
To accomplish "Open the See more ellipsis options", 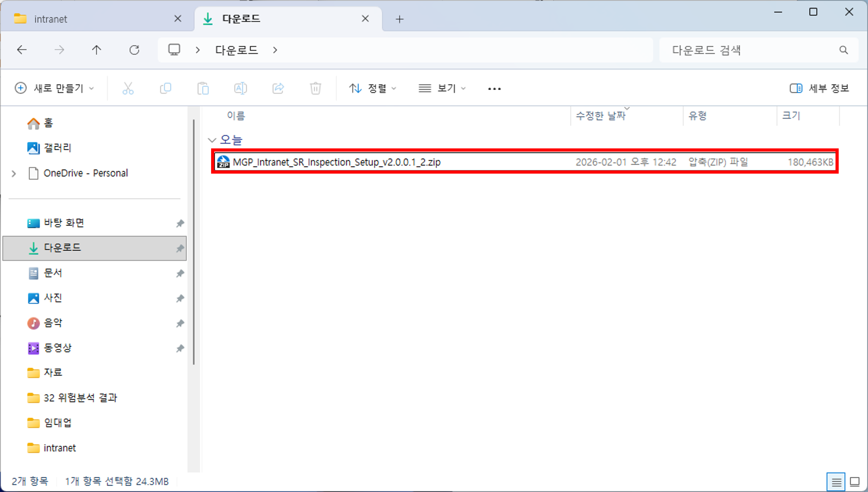I will pyautogui.click(x=494, y=88).
